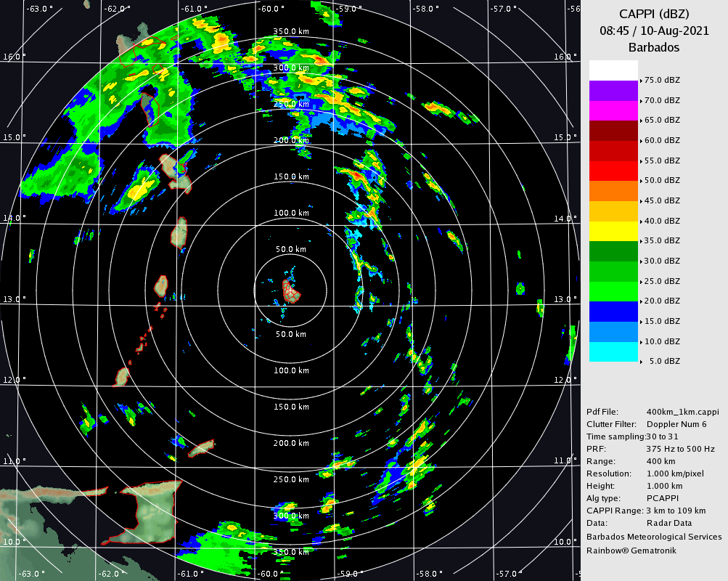Viewport: 728px width, 581px height.
Task: Click the dark red 60.0 dBZ swatch
Action: point(613,131)
